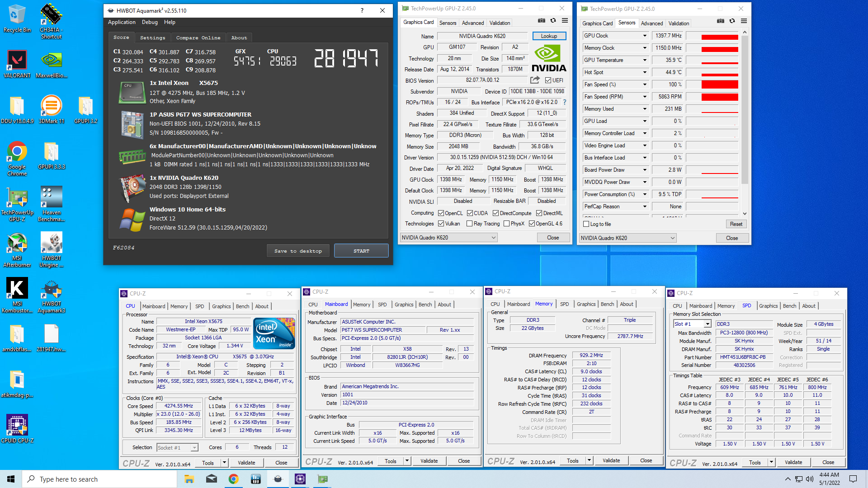Open MSI Kombustor desktop icon
This screenshot has height=488, width=868.
pos(17,296)
